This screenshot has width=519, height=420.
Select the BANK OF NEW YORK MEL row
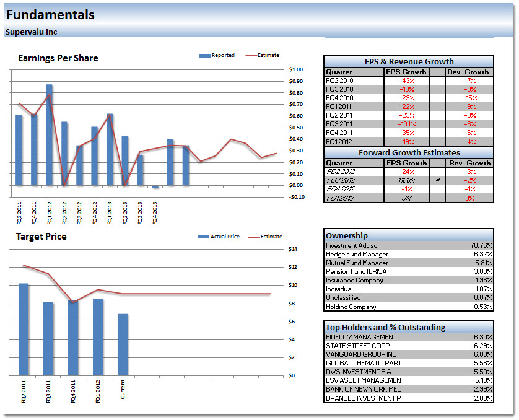pyautogui.click(x=409, y=389)
